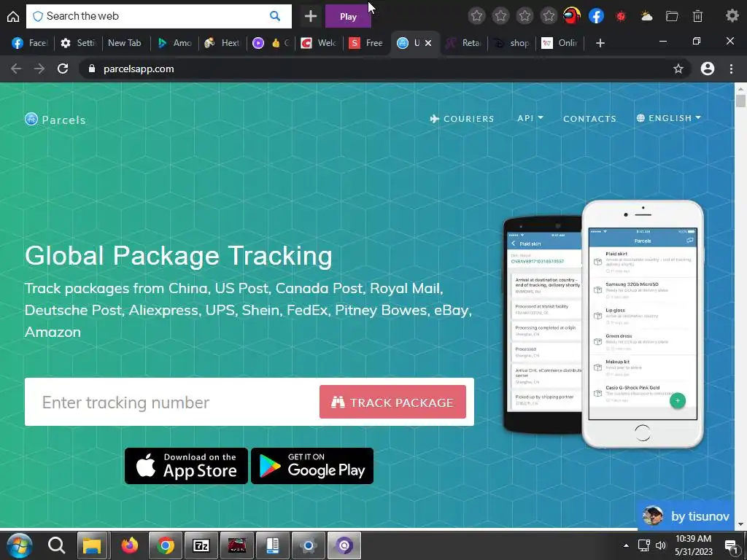Show hidden system tray icons
747x560 pixels.
pos(626,545)
